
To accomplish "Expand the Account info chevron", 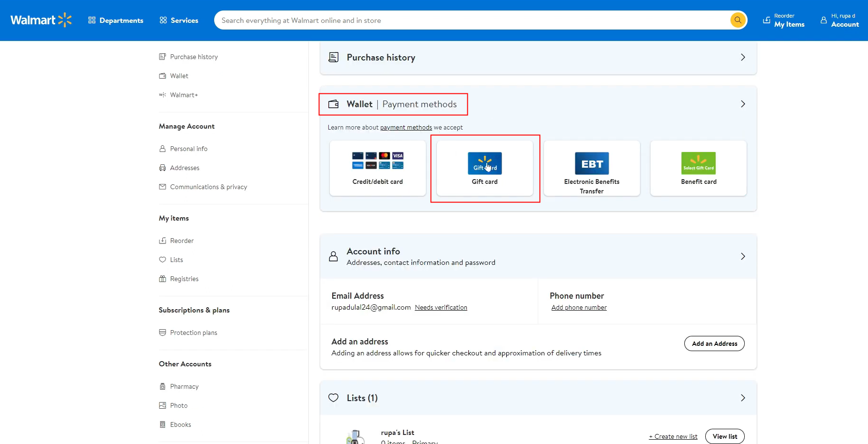I will click(743, 256).
